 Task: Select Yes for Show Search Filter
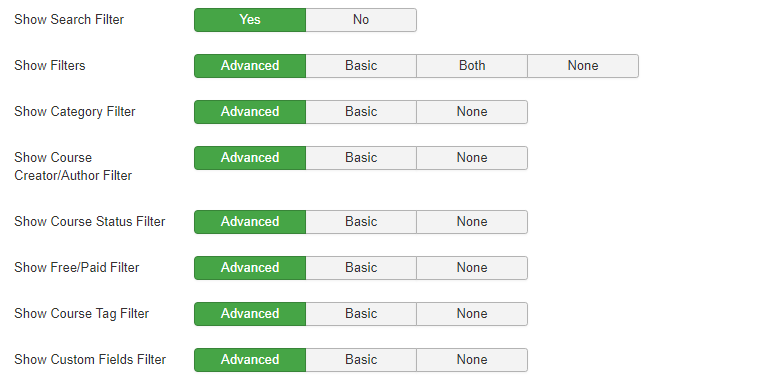[x=250, y=20]
